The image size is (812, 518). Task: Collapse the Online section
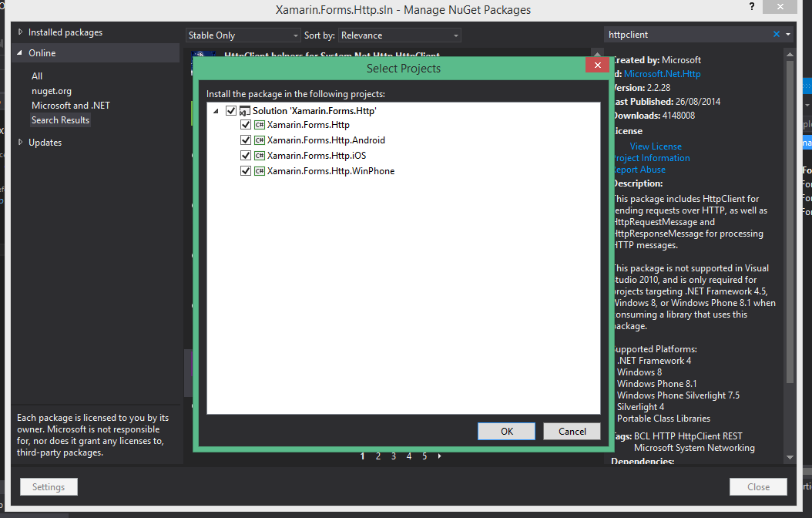(20, 53)
